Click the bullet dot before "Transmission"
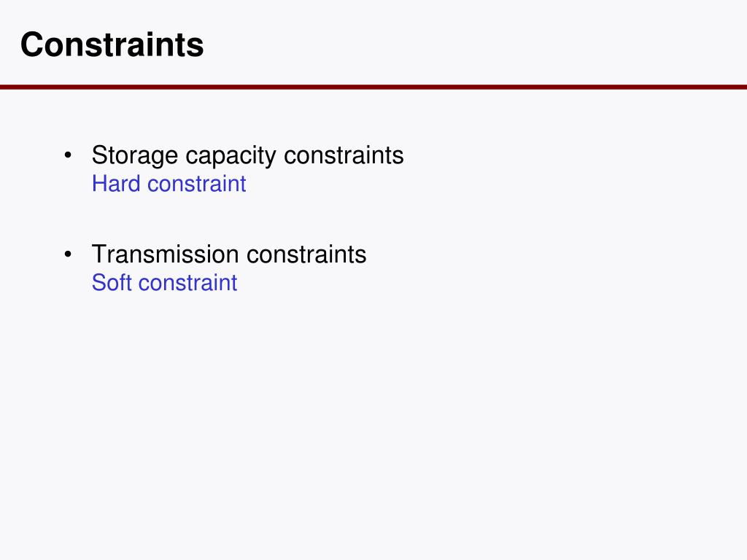Screen dimensions: 747x560 [68, 254]
